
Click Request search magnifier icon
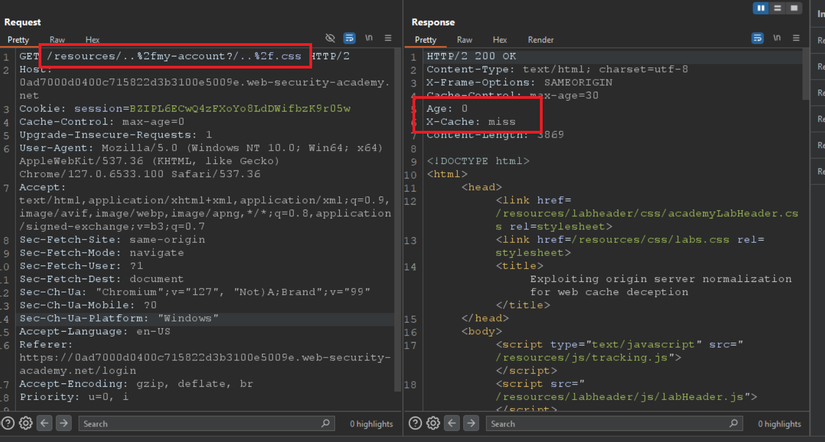325,423
